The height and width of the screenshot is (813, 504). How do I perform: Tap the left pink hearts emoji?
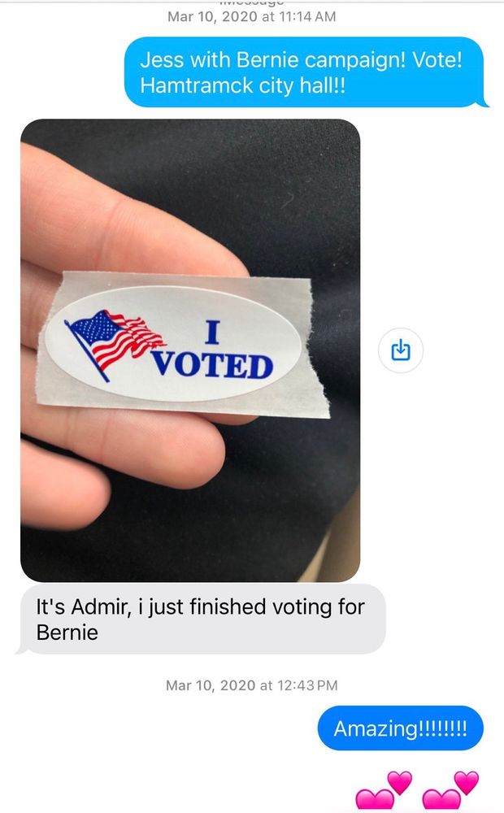click(x=385, y=791)
